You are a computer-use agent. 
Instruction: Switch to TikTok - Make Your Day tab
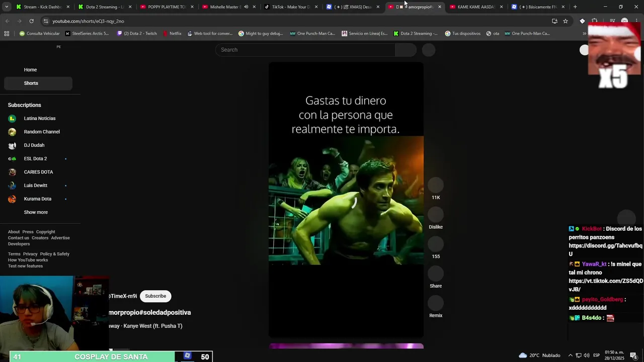291,7
